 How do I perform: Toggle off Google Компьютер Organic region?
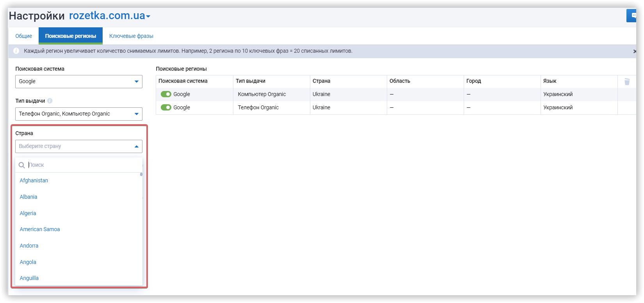pyautogui.click(x=166, y=94)
